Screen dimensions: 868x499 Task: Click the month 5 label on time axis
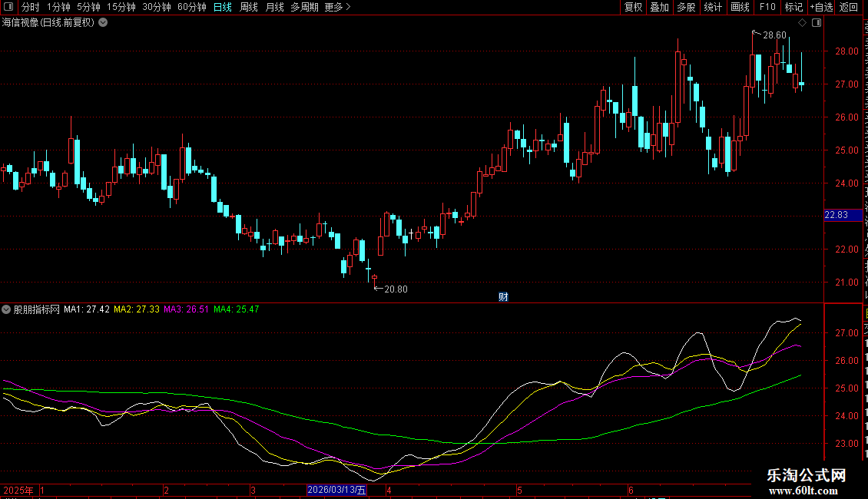click(519, 490)
